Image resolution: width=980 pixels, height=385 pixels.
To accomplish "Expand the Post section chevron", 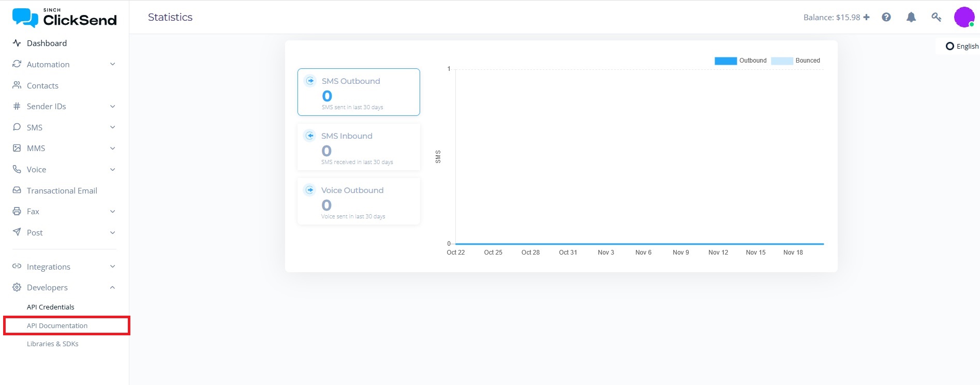I will (x=112, y=232).
